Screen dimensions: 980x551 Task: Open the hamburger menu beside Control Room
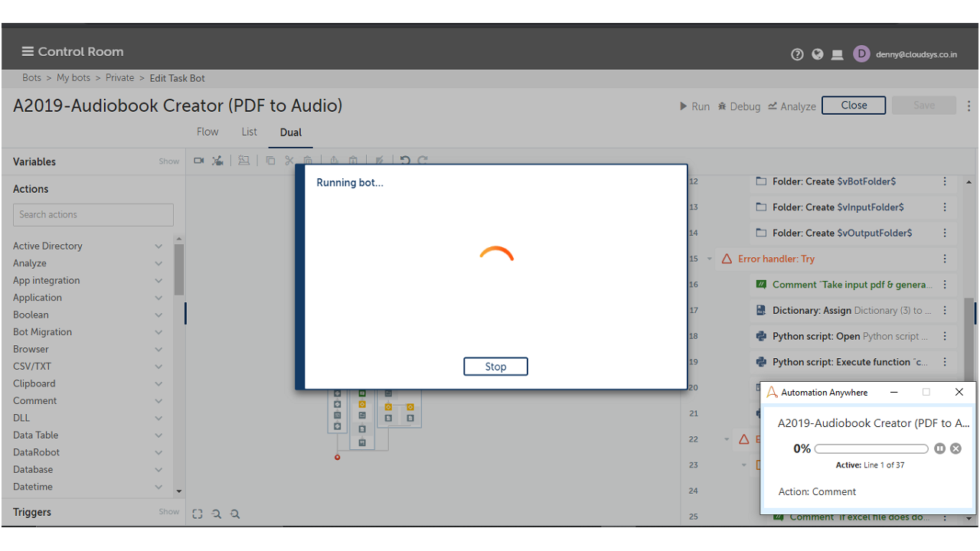coord(28,51)
